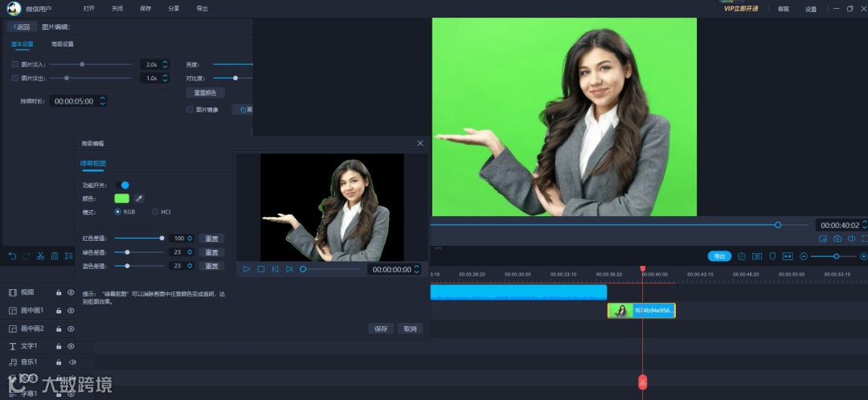The width and height of the screenshot is (868, 400).
Task: Adjust 图片淡入 2.0s duration stepper
Action: pyautogui.click(x=165, y=65)
